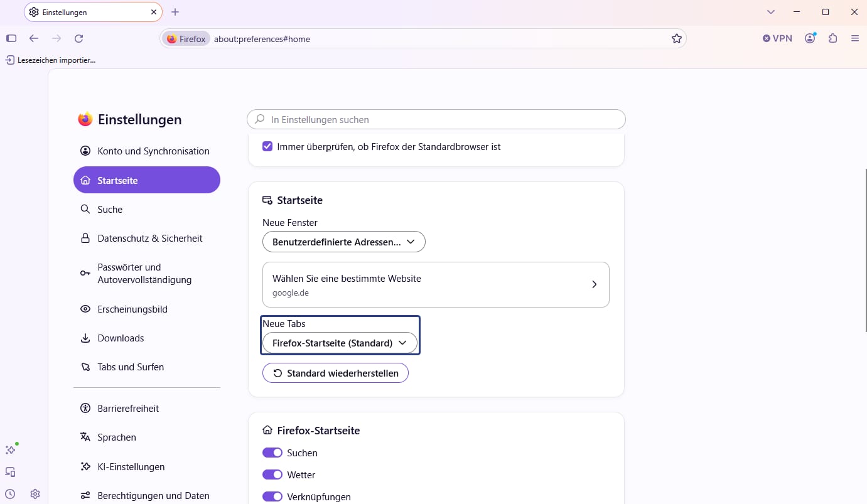Screen dimensions: 867x504
Task: Open Datenschutz & Sicherheit settings
Action: (146, 238)
